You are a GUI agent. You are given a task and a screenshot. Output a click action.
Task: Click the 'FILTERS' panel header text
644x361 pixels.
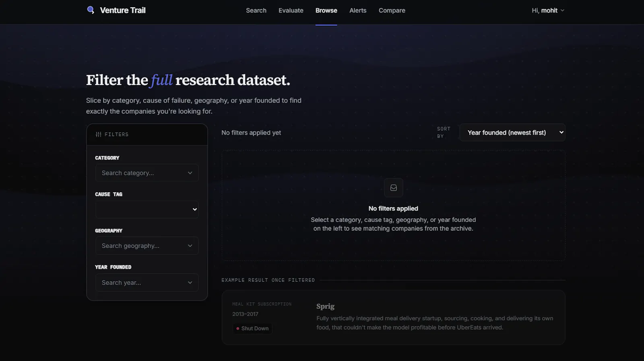[116, 134]
